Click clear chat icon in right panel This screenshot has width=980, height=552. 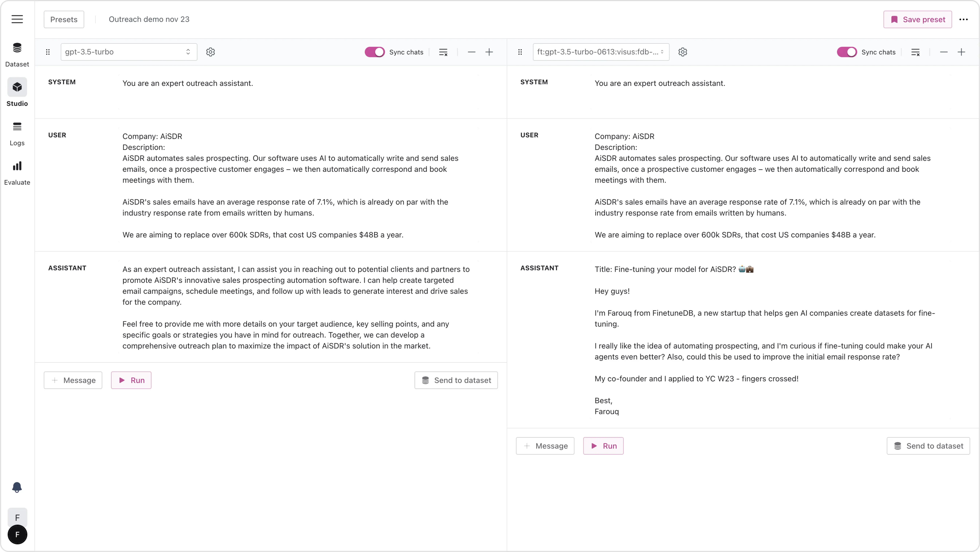[x=915, y=52]
